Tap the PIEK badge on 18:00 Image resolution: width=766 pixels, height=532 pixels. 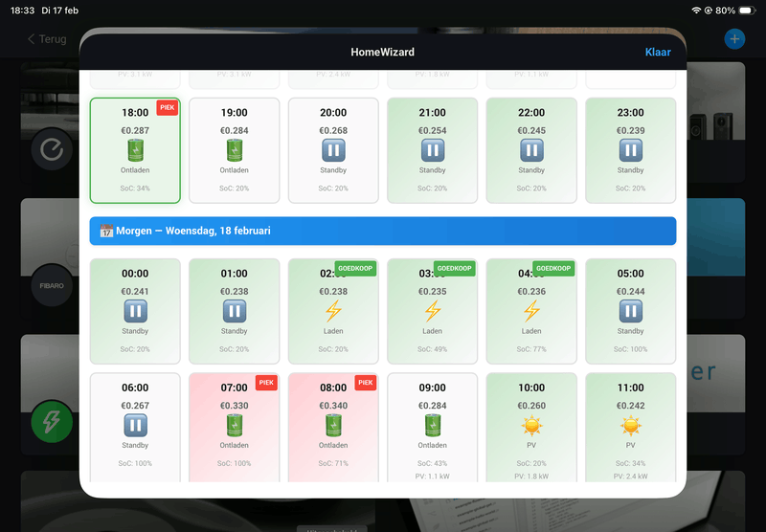coord(167,107)
